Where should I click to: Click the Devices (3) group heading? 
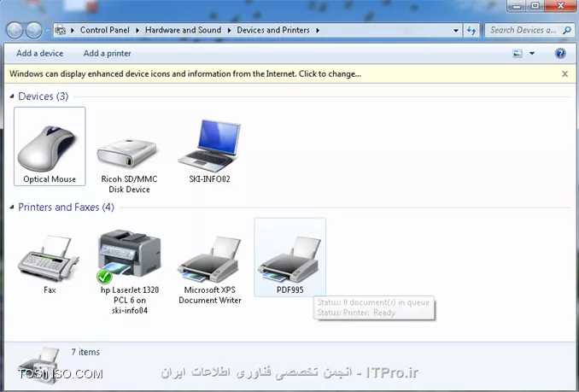coord(44,97)
